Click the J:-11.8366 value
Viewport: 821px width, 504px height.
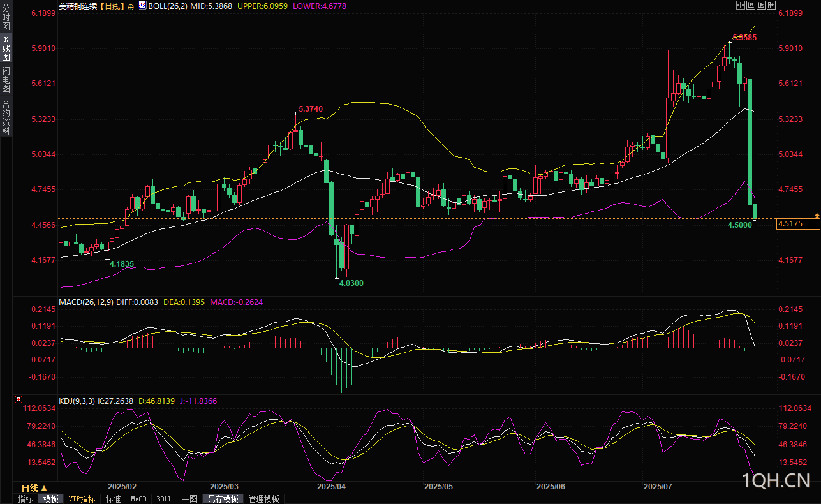198,401
